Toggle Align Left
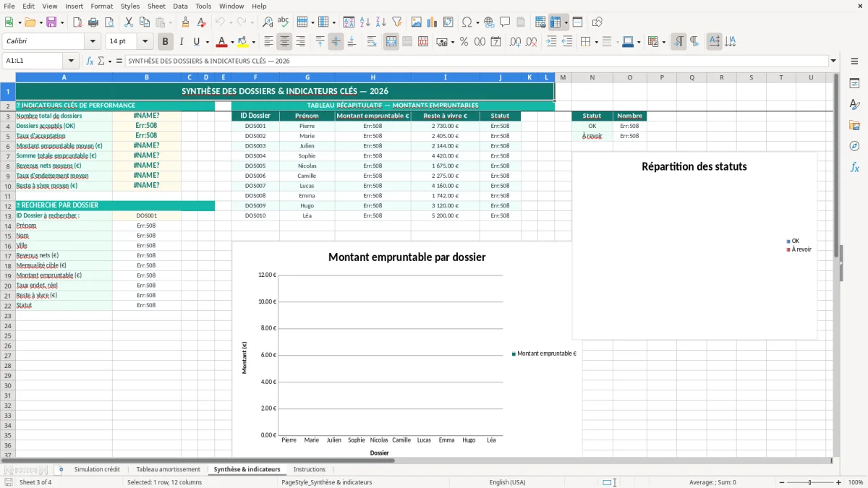This screenshot has width=868, height=488. (x=269, y=42)
